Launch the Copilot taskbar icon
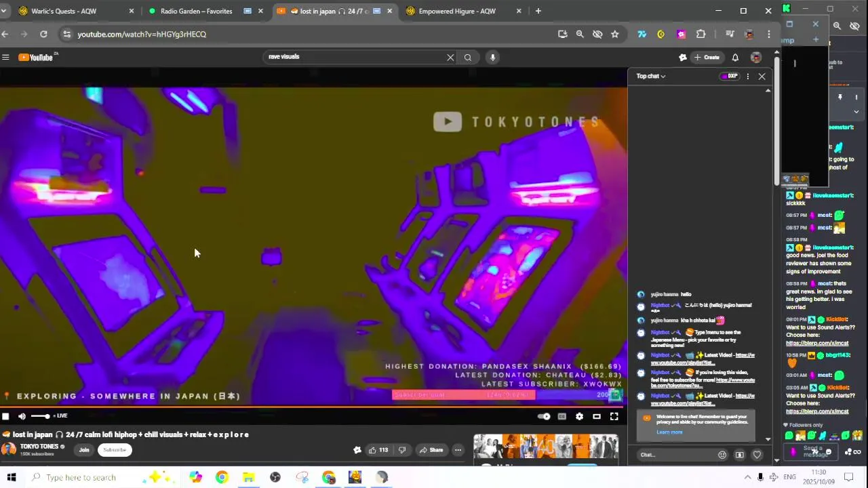The height and width of the screenshot is (488, 868). pos(195,477)
